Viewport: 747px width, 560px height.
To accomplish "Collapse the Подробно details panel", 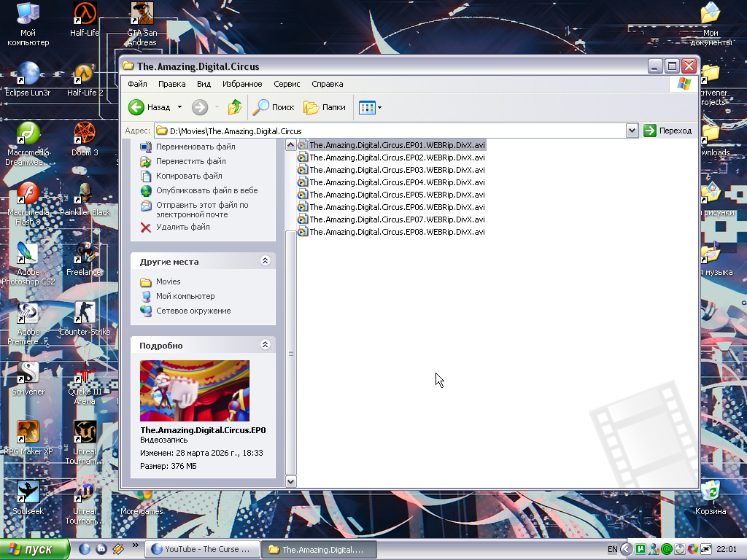I will tap(266, 344).
